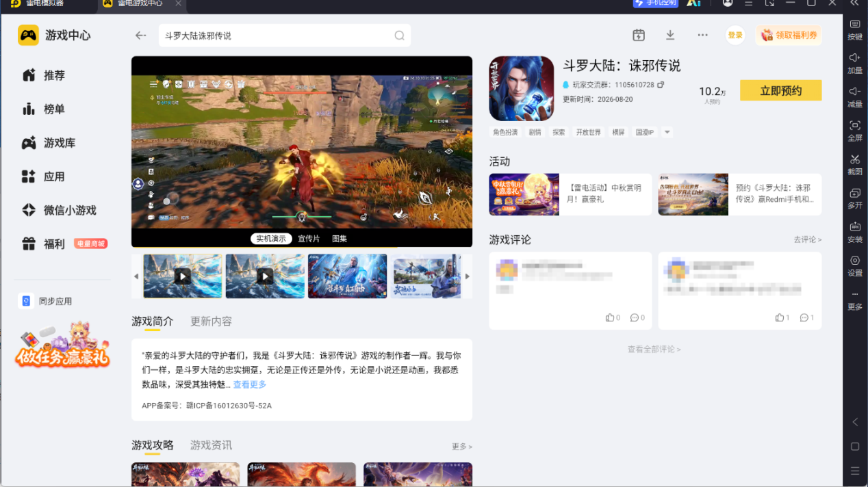Viewport: 868px width, 487px height.
Task: Click 手机控制 button in title bar
Action: pos(655,3)
